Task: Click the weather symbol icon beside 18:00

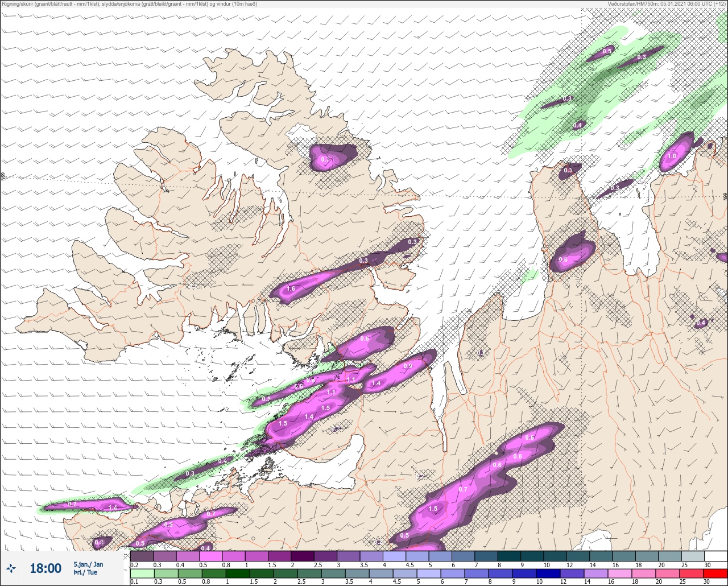Action: (x=11, y=568)
